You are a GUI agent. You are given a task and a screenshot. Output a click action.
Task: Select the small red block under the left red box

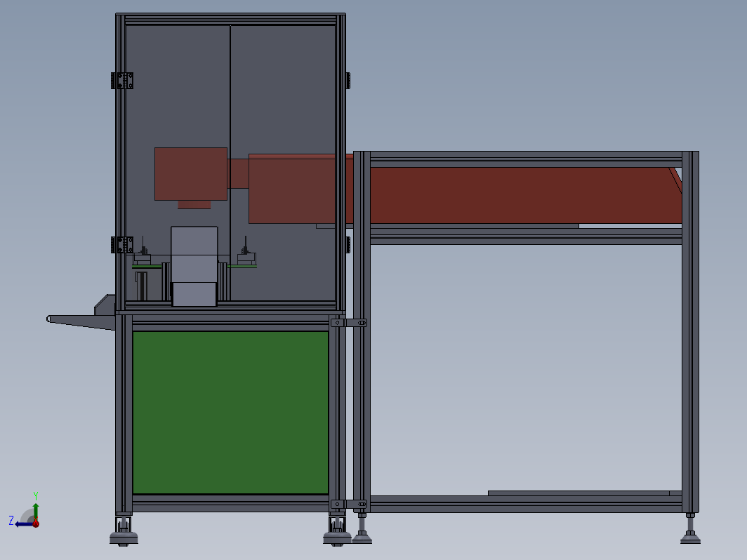point(194,205)
